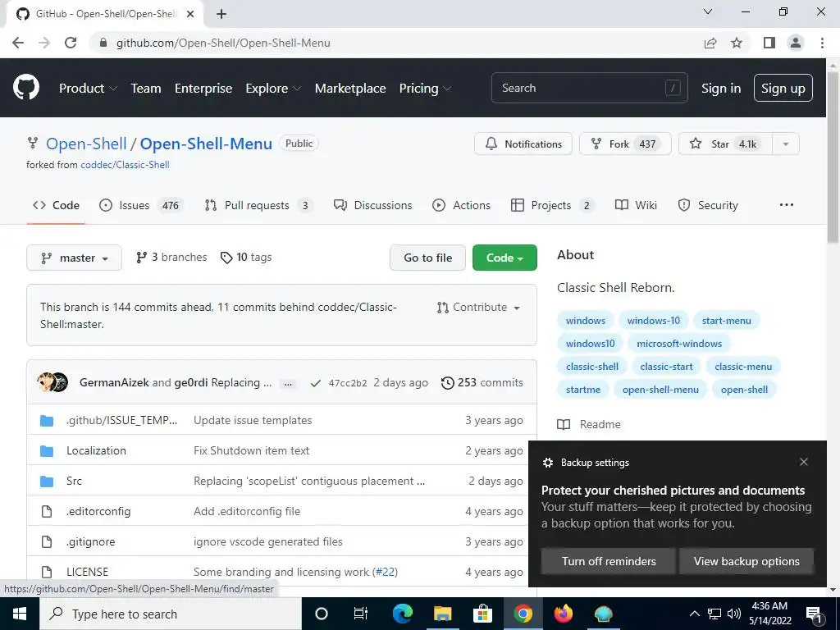Open the Actions tab
Screen dimensions: 840x630
461,205
